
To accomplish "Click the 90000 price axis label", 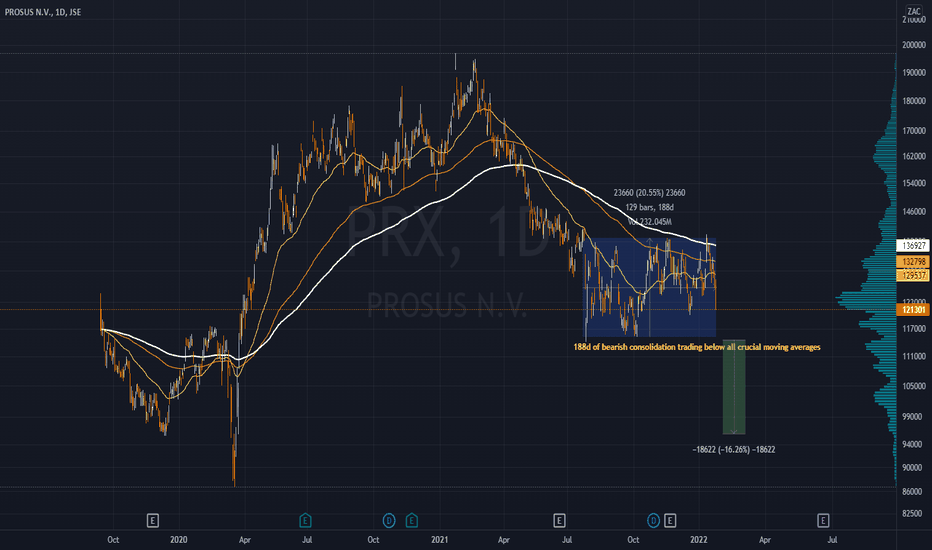I will tap(912, 468).
